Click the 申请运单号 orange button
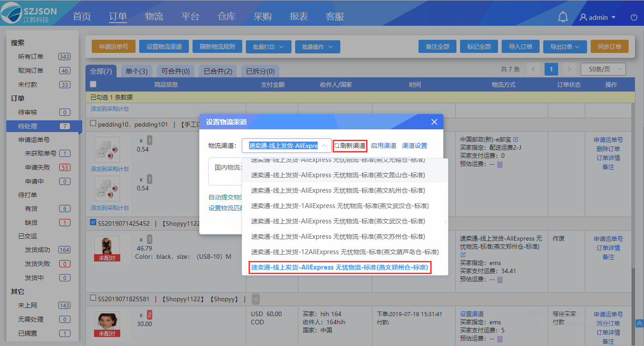Image resolution: width=644 pixels, height=346 pixels. coord(113,47)
